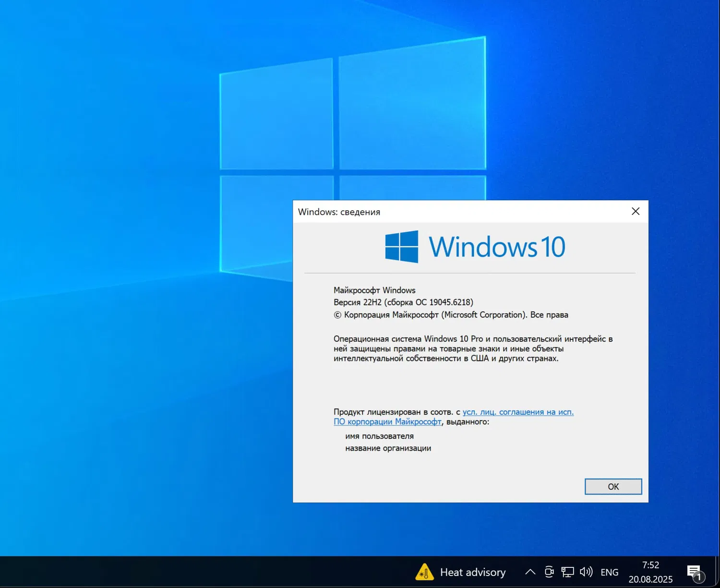This screenshot has height=588, width=720.
Task: Click the dialog title bar text
Action: (x=339, y=212)
